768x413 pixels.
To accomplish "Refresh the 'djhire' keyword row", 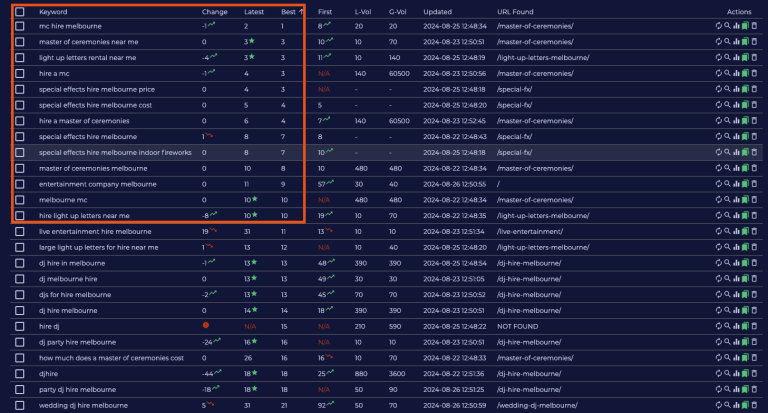I will [719, 373].
